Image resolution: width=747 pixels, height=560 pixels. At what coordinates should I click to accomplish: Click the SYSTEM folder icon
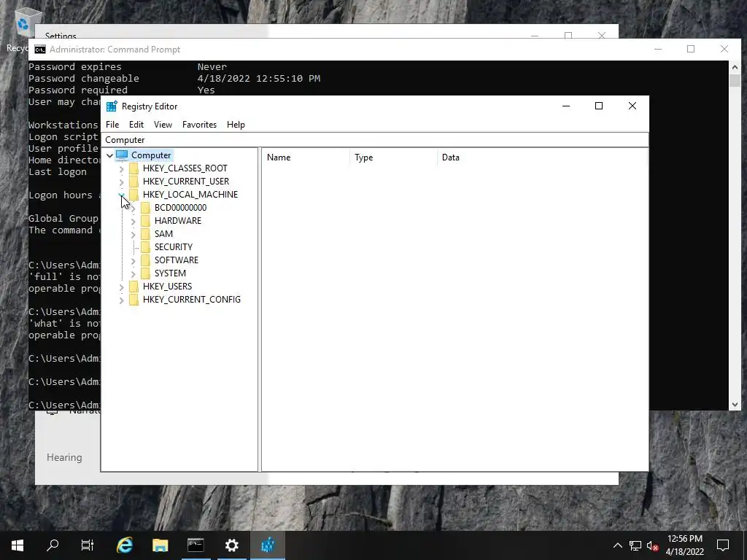[145, 273]
